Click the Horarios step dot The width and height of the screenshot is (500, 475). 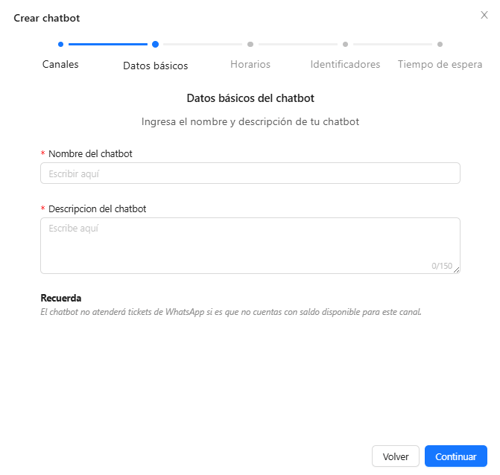pyautogui.click(x=250, y=44)
